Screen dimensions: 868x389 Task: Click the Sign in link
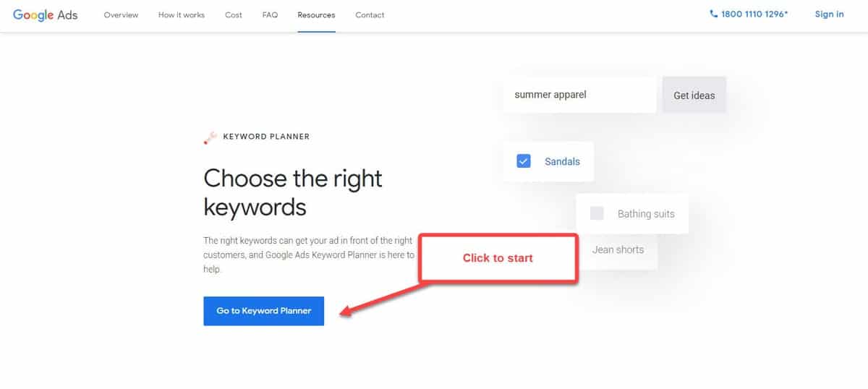click(x=829, y=14)
